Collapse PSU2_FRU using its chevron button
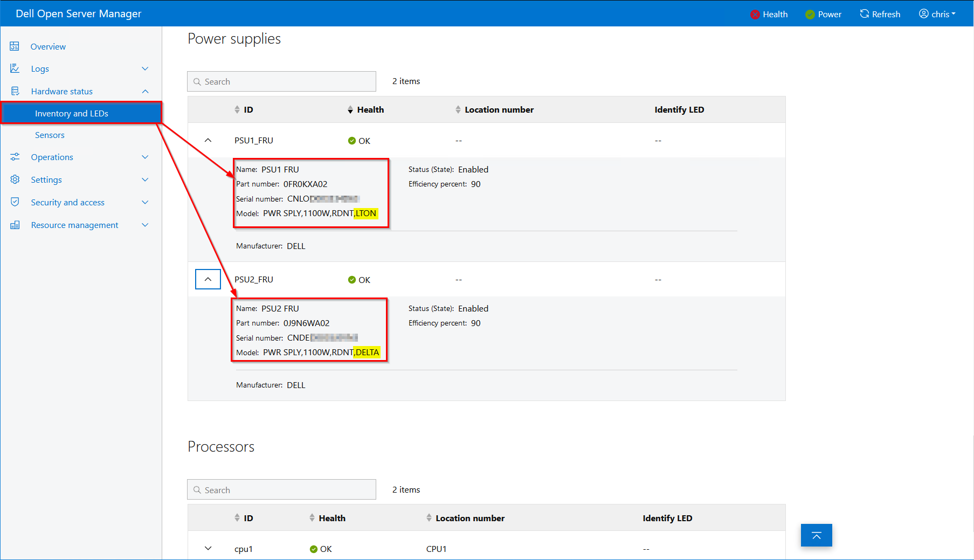 pos(208,279)
